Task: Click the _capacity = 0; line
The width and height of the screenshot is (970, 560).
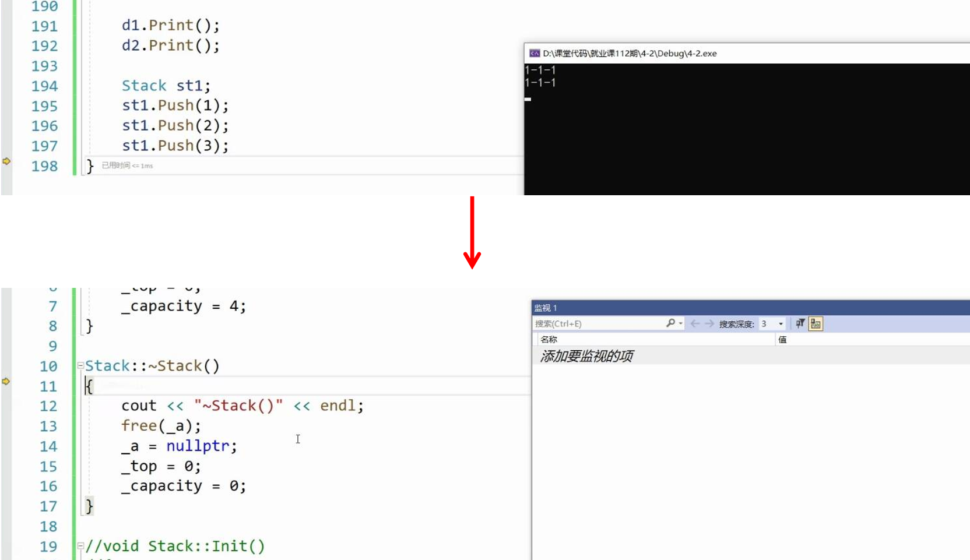Action: point(184,486)
